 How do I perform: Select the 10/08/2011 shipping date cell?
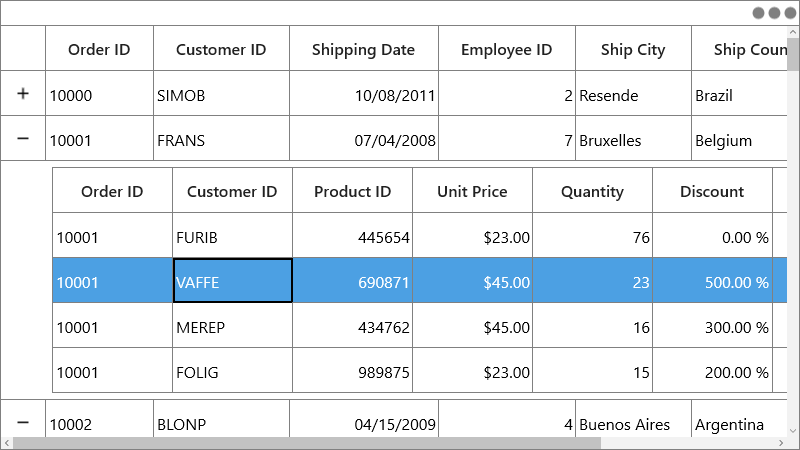point(364,93)
